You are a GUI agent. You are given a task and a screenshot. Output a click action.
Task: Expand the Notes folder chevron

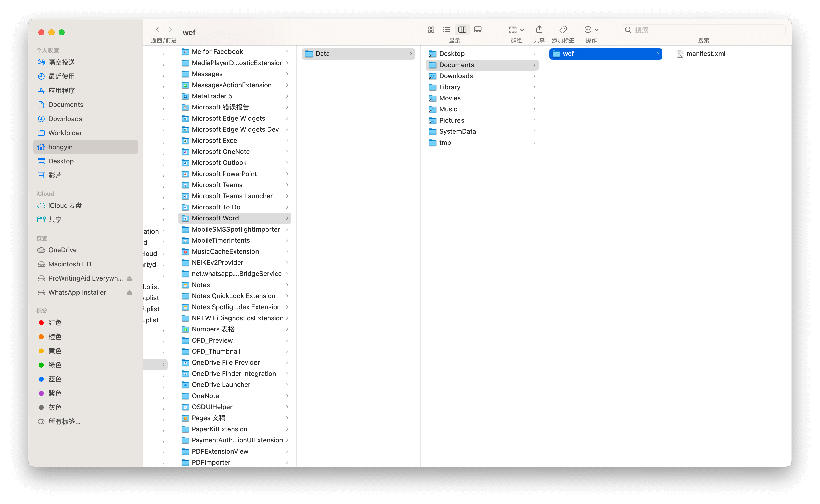tap(287, 285)
